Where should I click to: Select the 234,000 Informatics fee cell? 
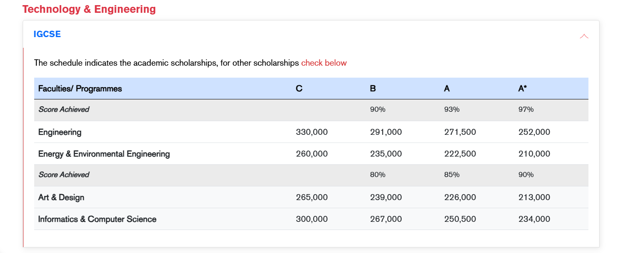pyautogui.click(x=534, y=219)
